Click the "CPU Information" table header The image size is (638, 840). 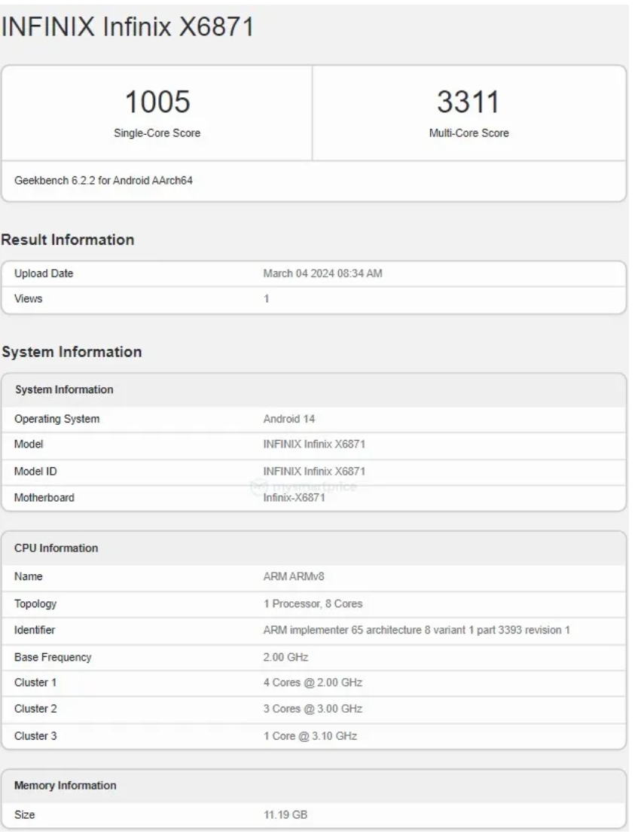click(314, 548)
